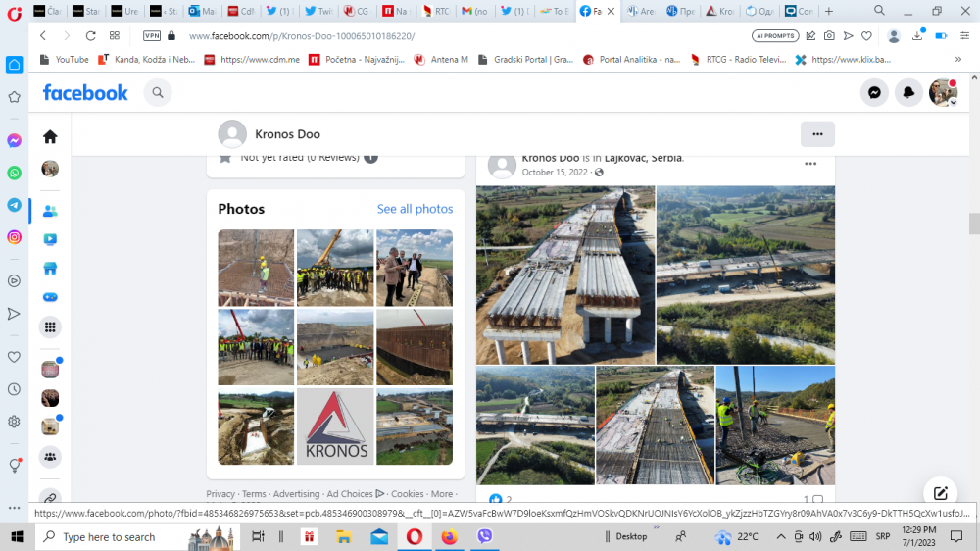Screen dimensions: 980x551
Task: Bookmark this page with heart icon
Action: click(866, 35)
